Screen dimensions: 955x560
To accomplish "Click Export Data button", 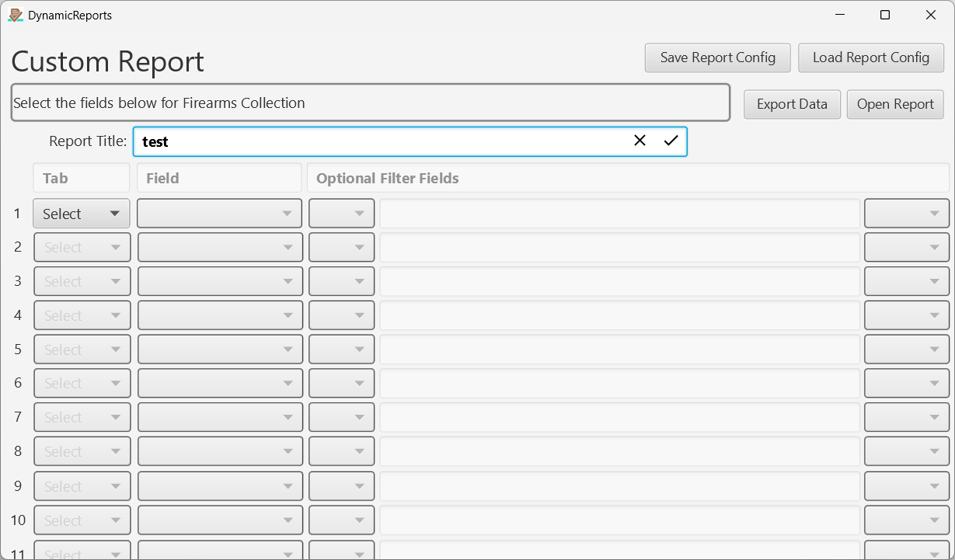I will point(792,104).
